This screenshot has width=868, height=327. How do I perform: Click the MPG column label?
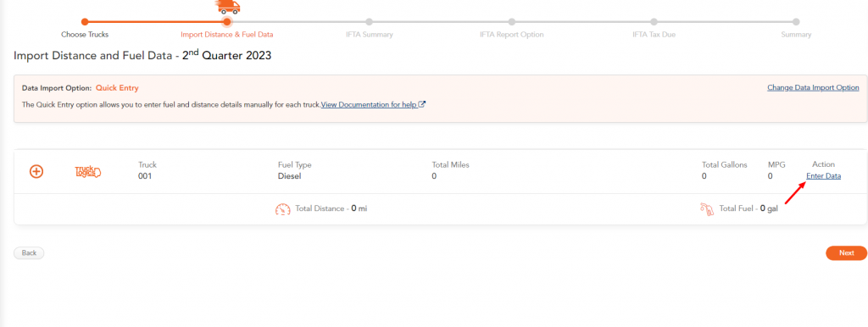coord(776,164)
